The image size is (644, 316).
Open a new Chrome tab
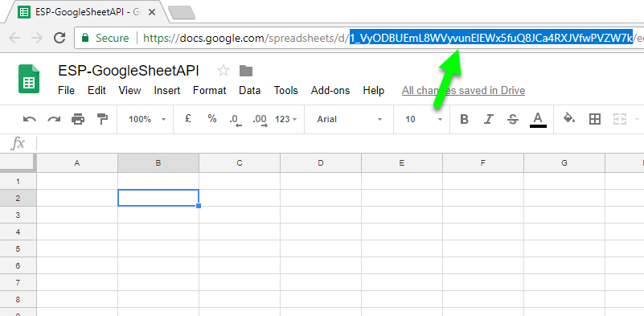(x=182, y=13)
